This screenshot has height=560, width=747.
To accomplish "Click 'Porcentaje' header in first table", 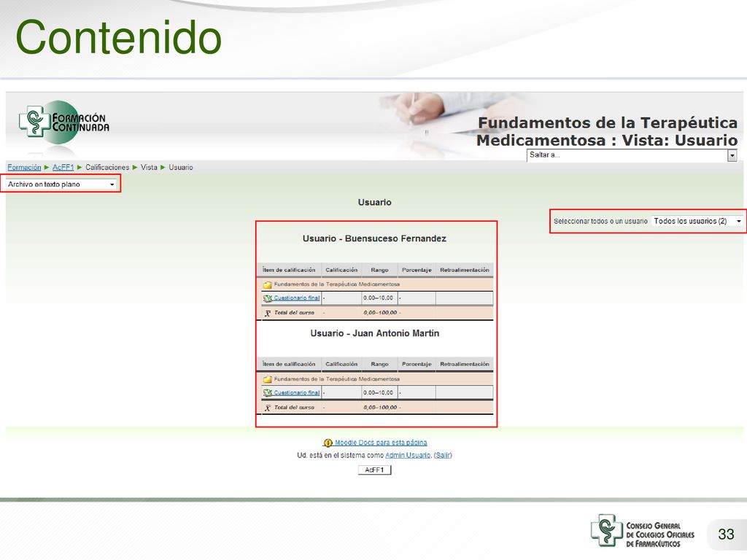I will coord(417,270).
